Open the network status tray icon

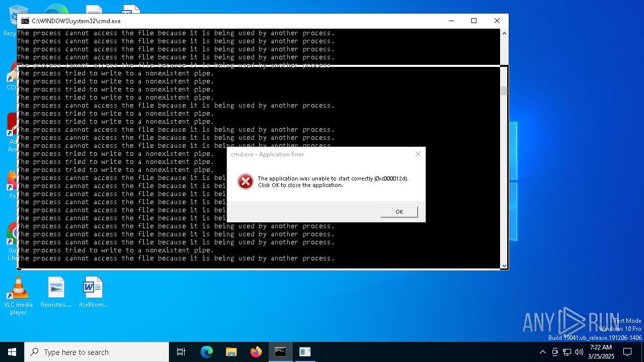pos(567,352)
